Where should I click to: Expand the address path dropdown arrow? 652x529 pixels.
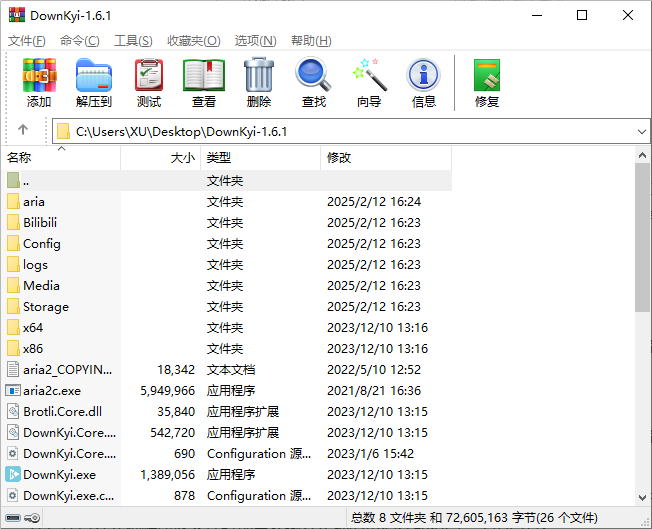coord(642,132)
